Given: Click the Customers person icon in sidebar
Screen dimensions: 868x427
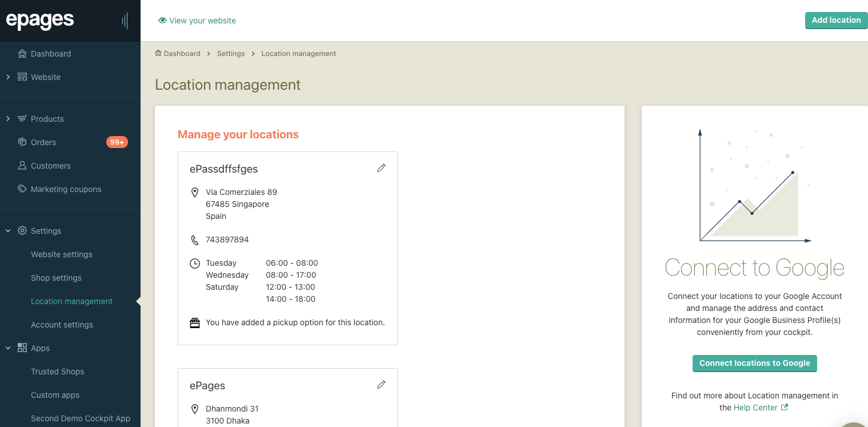Looking at the screenshot, I should [22, 166].
